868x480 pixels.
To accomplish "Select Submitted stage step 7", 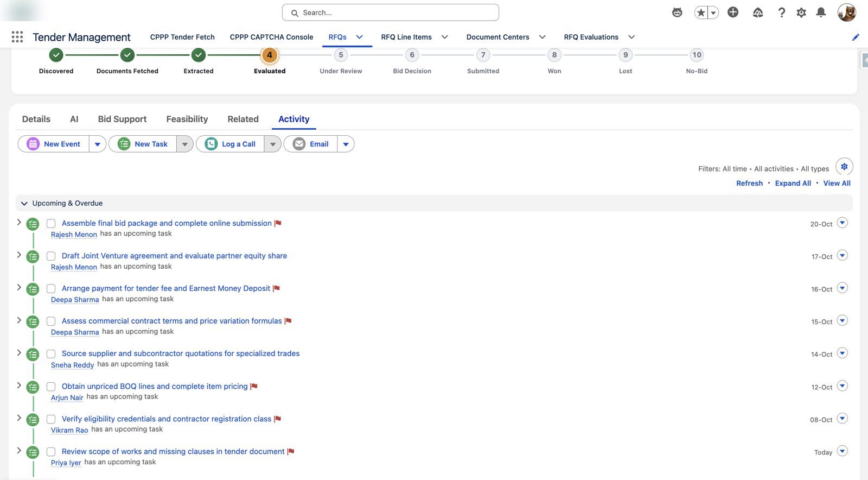I will 483,55.
